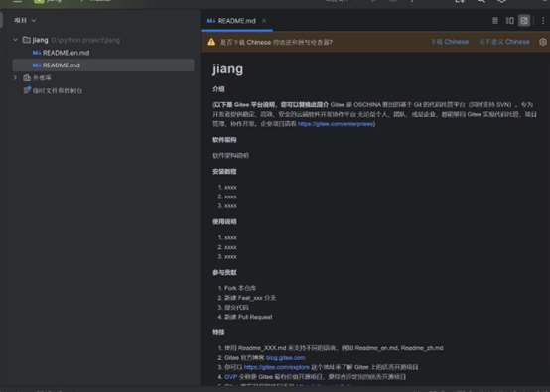This screenshot has height=392, width=550.
Task: Open the https://gitee.com/enterprises link
Action: pos(336,124)
